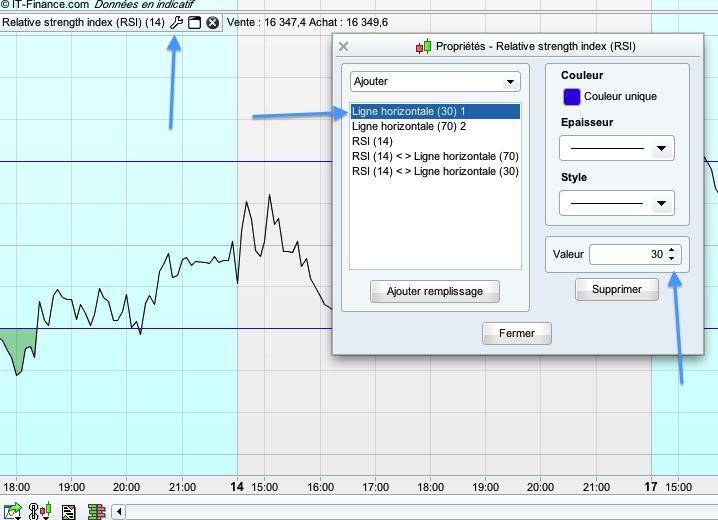The image size is (718, 520).
Task: Click the Relative strength index (RSI) (14) label
Action: click(x=83, y=22)
